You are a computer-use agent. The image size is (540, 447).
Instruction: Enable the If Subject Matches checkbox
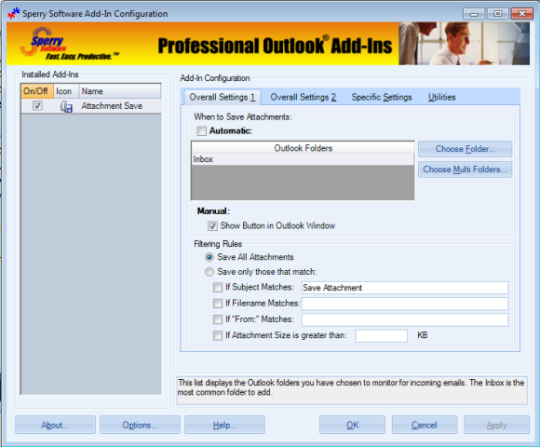pyautogui.click(x=218, y=287)
